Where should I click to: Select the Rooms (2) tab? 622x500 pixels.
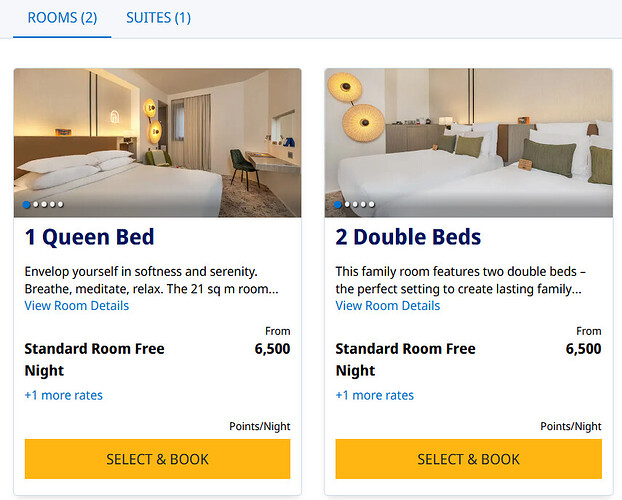click(x=62, y=18)
